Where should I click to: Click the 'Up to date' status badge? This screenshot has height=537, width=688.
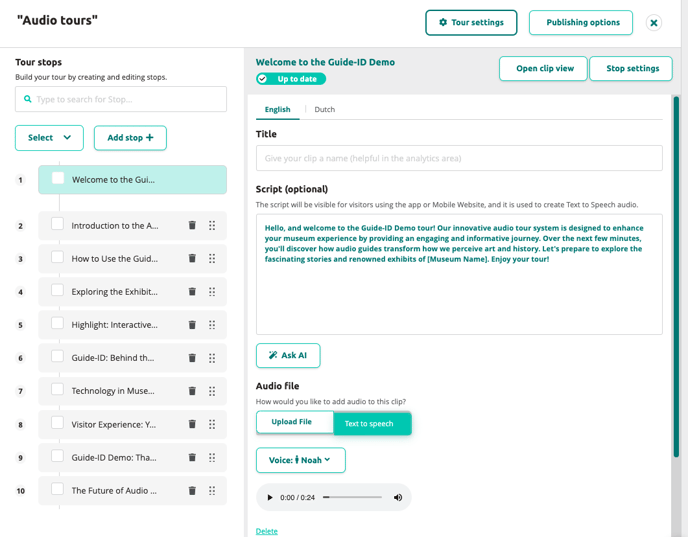point(291,79)
